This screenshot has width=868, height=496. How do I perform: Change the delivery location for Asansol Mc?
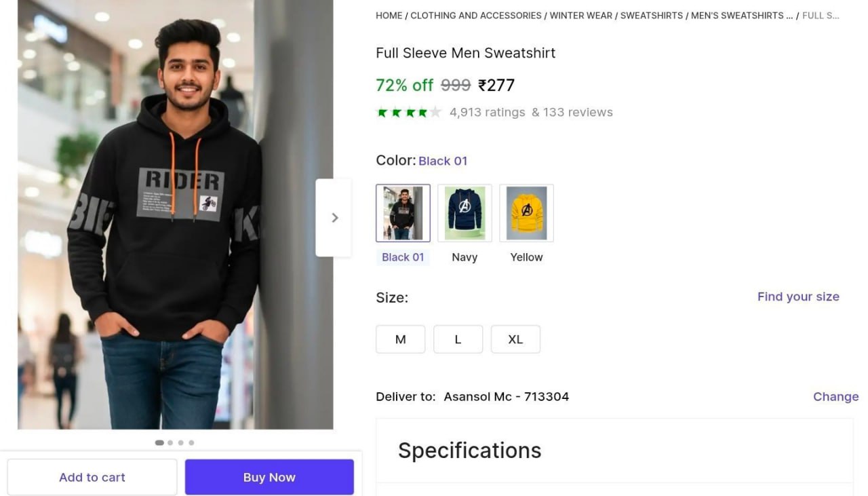click(835, 396)
